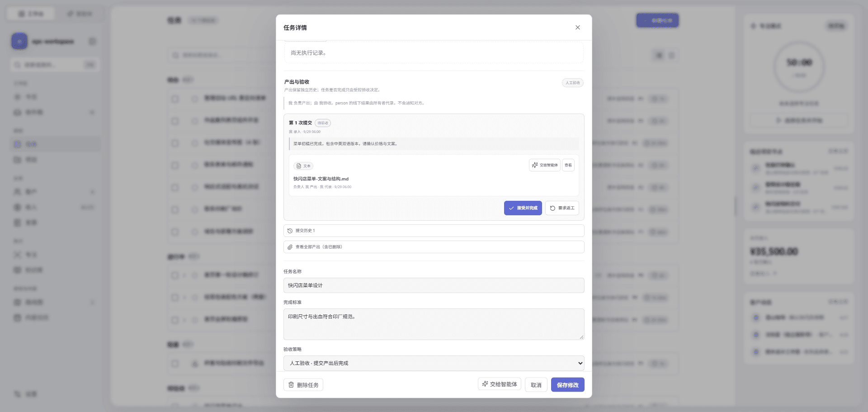The width and height of the screenshot is (868, 412).
Task: Click the paperclip icon beside 查看全部产出
Action: (x=290, y=247)
